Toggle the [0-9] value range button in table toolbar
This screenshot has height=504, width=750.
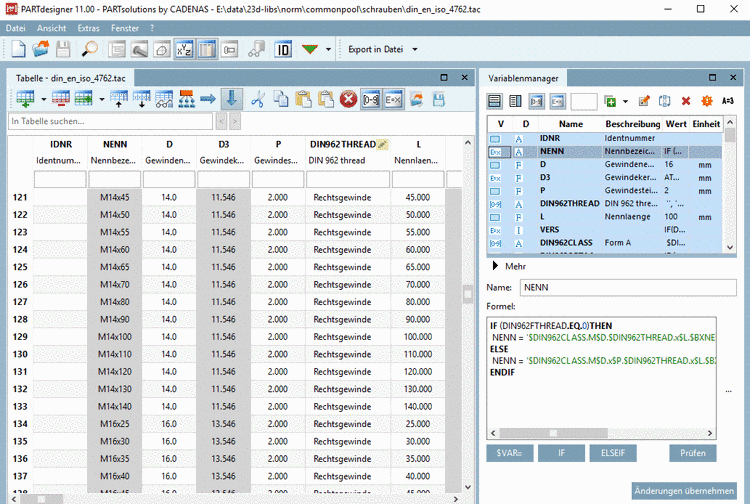coord(371,98)
